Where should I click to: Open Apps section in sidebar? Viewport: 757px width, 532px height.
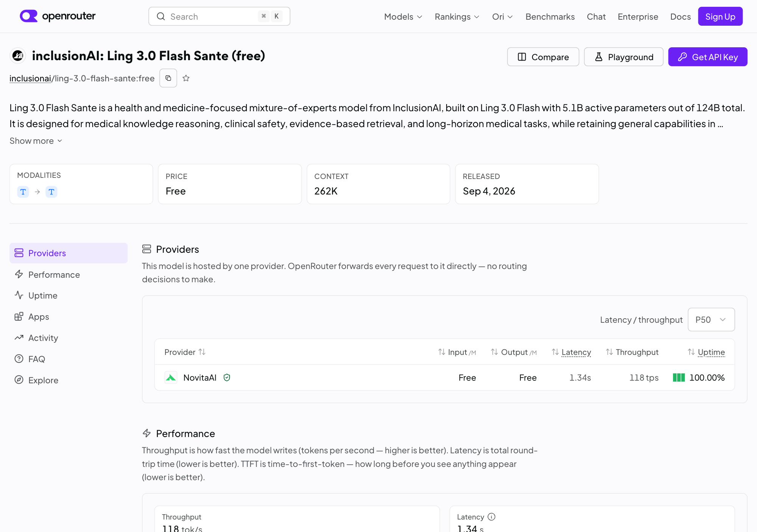tap(69, 317)
